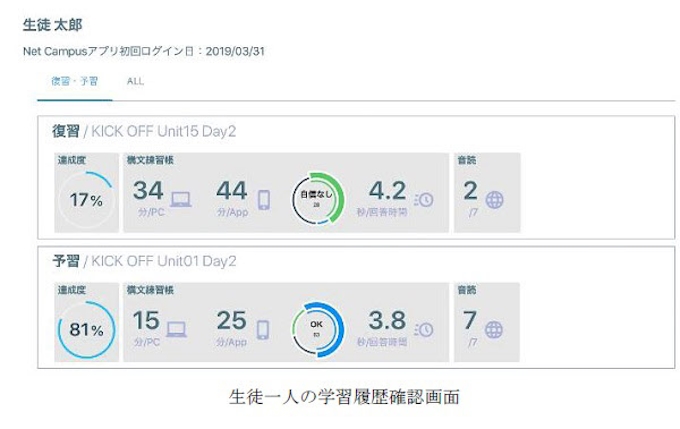Click the 81% achievement progress circle
Viewport: 680px width, 429px height.
87,330
